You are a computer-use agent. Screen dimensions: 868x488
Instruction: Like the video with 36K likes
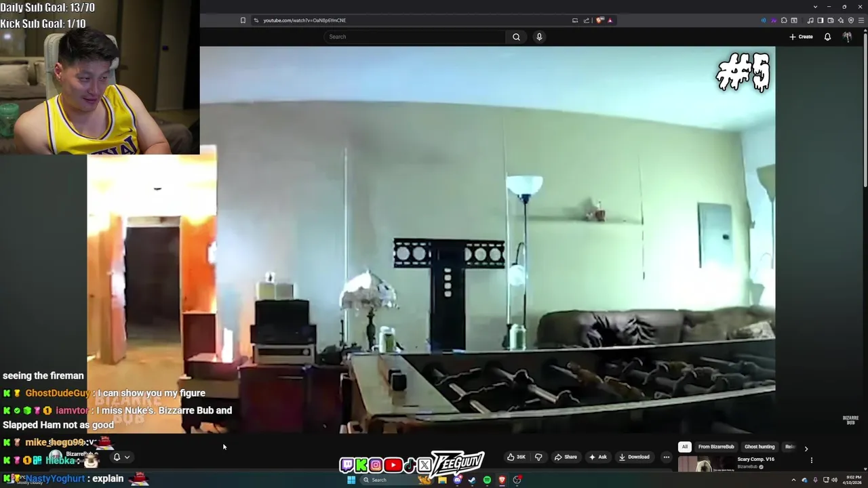click(x=516, y=457)
